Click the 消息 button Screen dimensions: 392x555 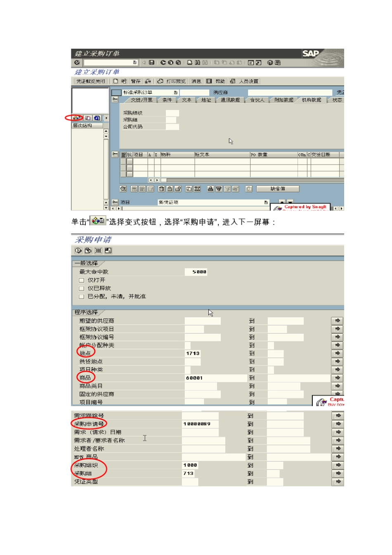[x=196, y=81]
